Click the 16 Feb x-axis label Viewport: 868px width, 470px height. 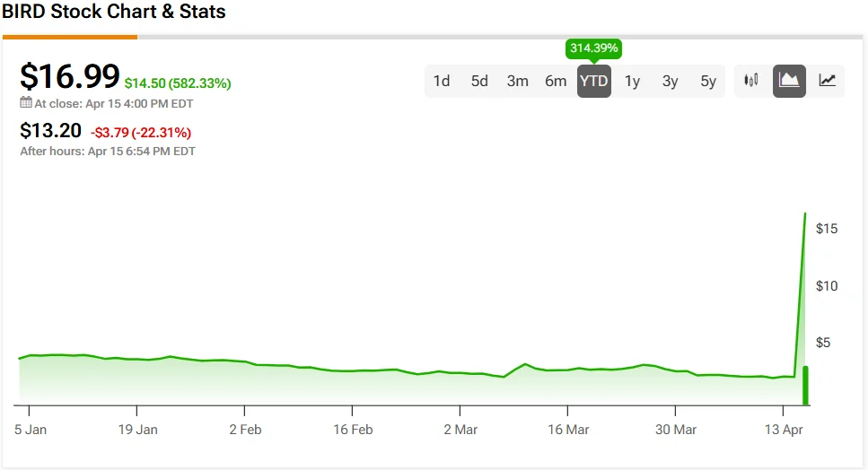pyautogui.click(x=353, y=430)
